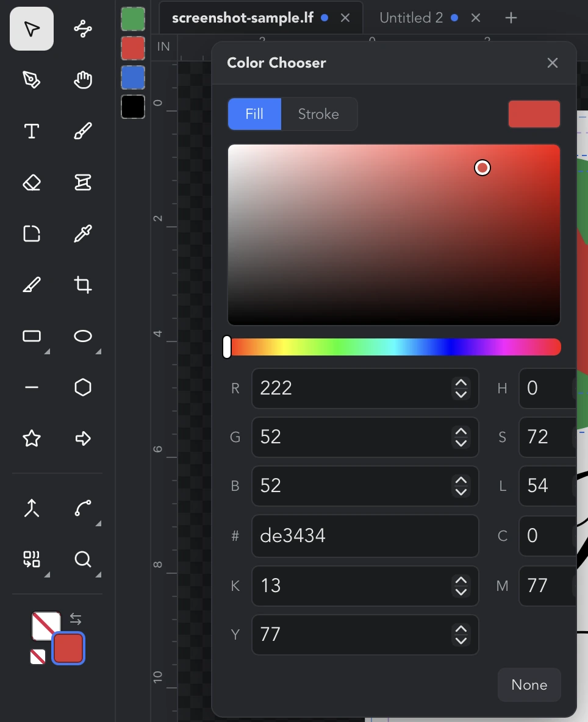Switch to the Fill mode
This screenshot has height=722, width=588.
click(254, 114)
